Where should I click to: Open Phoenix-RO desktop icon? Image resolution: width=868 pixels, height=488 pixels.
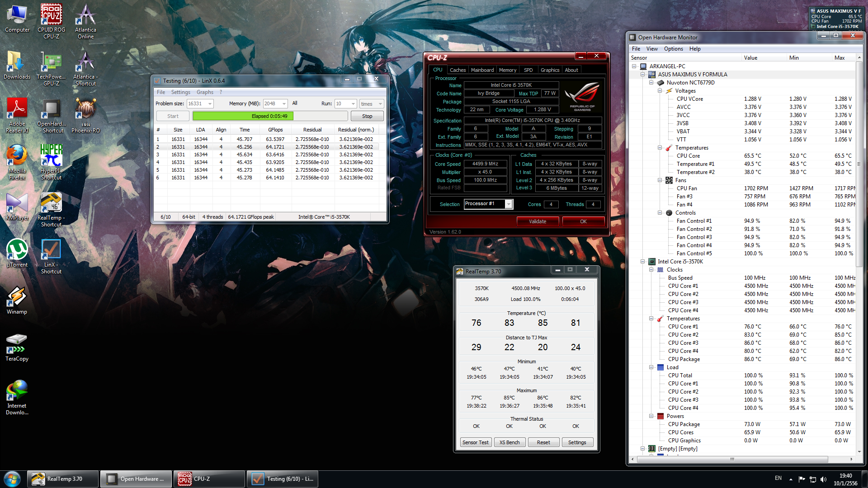point(85,115)
